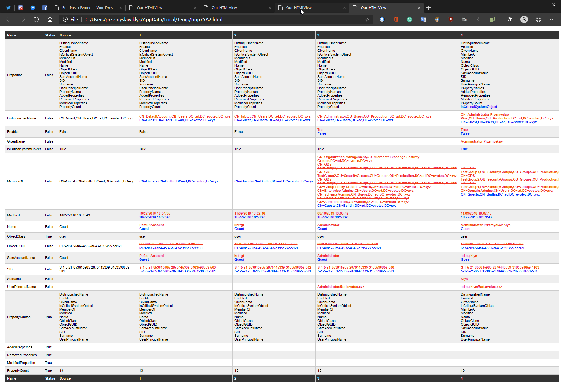Open the Settings and more menu

[x=552, y=19]
